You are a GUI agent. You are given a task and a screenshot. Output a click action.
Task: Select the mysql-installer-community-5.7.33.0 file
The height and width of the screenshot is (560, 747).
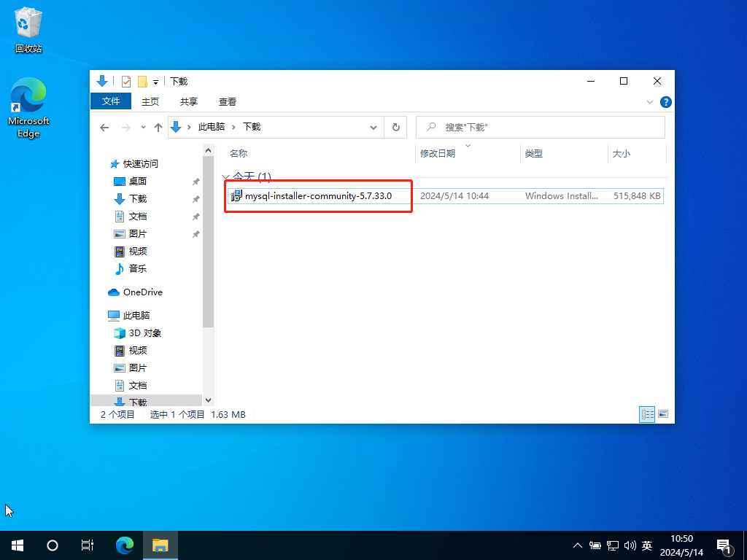click(318, 195)
